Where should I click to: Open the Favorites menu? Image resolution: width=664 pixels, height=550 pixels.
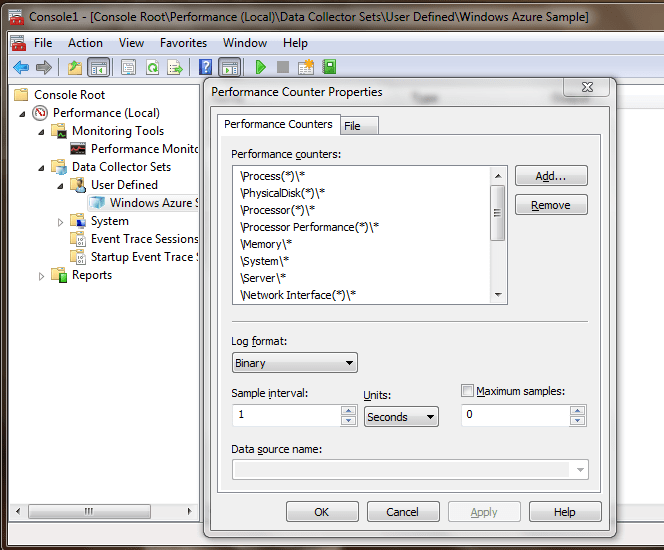(183, 43)
